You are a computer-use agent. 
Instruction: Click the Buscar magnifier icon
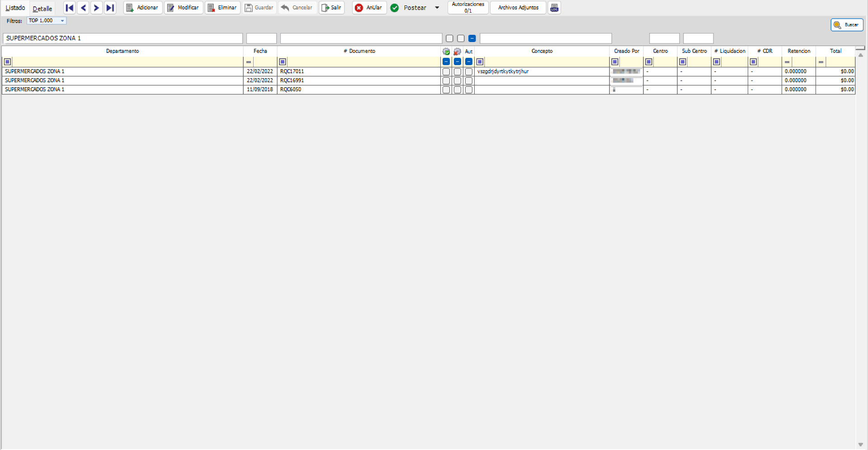(838, 24)
